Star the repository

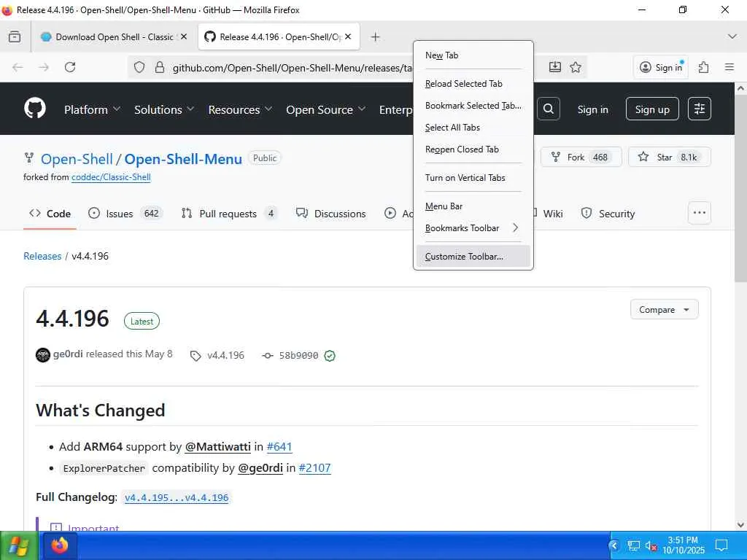[x=670, y=157]
